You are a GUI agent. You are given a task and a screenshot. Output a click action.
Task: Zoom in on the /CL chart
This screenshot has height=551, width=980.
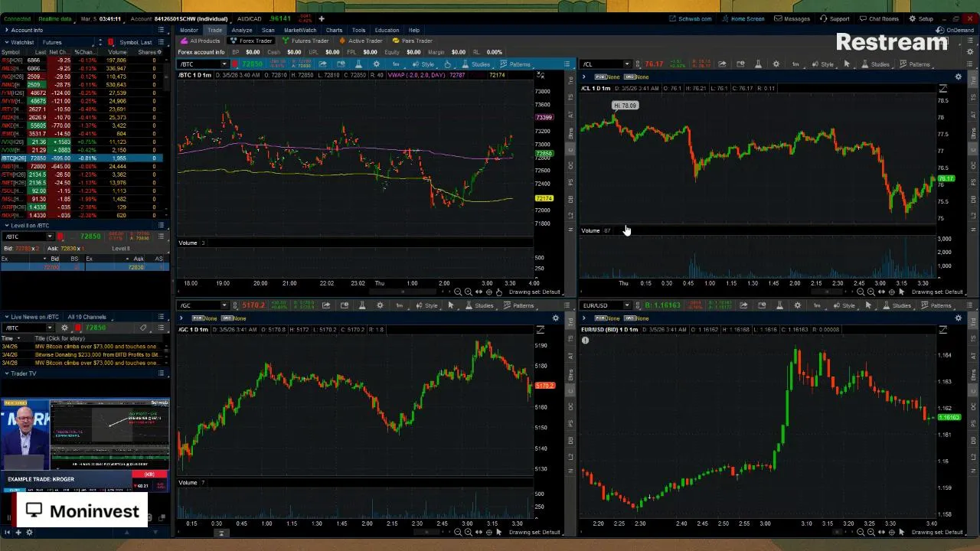(871, 292)
